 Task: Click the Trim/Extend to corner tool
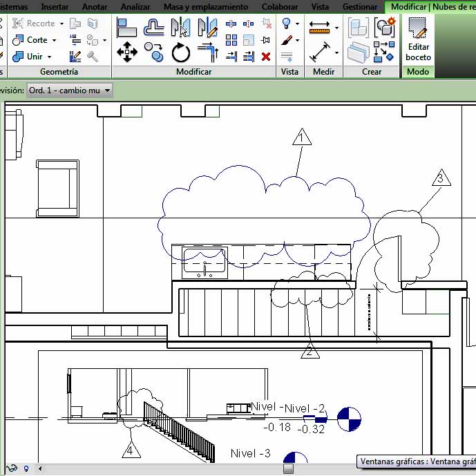[x=207, y=51]
